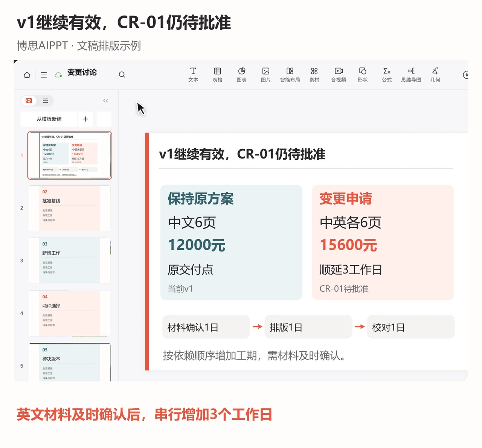Open the search magnifier icon
Viewport: 482px width, 448px height.
(122, 75)
